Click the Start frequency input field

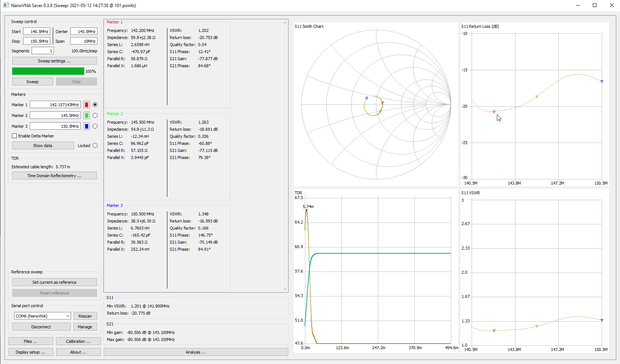pyautogui.click(x=36, y=32)
